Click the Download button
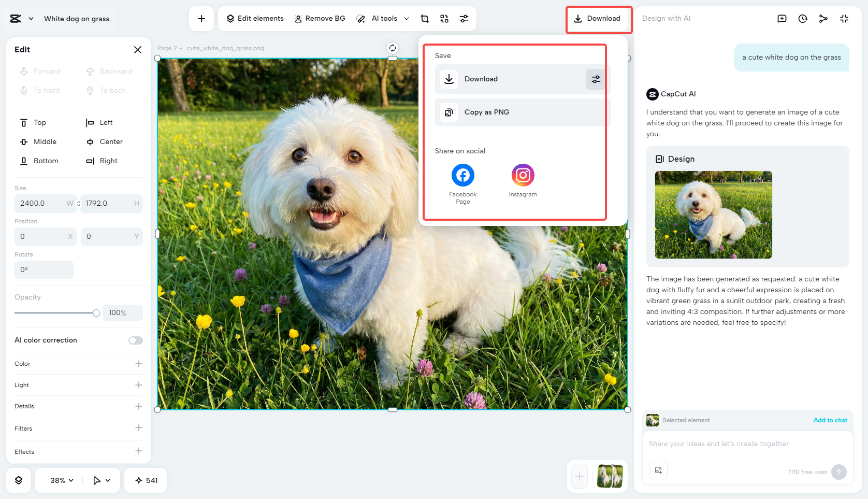Screen dimensions: 868x499 599,19
